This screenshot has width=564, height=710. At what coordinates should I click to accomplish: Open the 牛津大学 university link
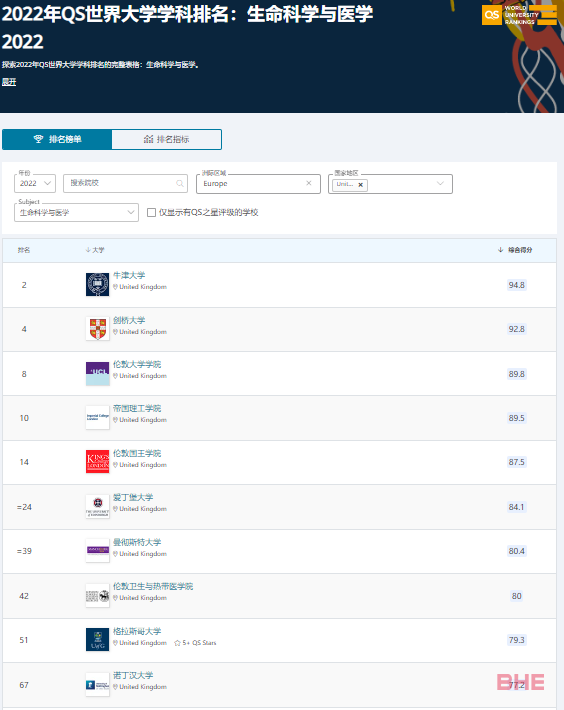point(129,275)
